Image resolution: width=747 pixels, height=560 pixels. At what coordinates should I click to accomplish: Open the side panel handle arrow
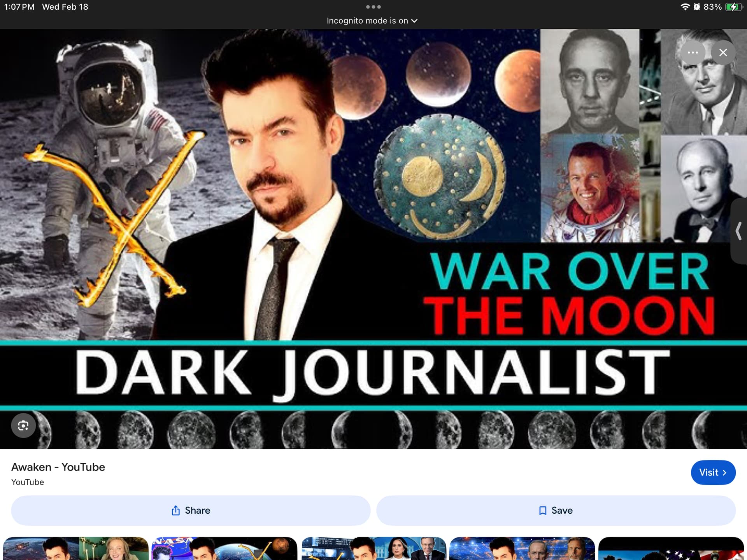click(738, 231)
